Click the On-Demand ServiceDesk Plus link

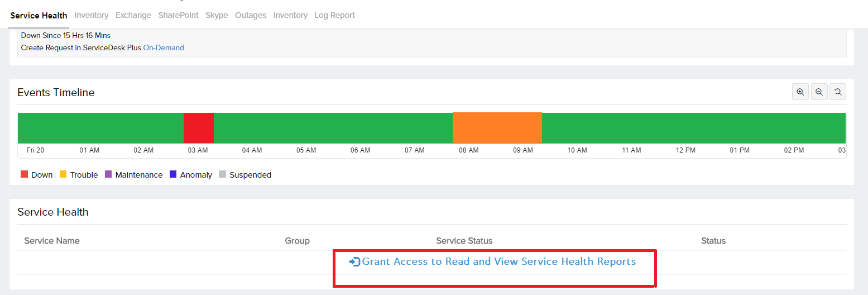tap(164, 48)
